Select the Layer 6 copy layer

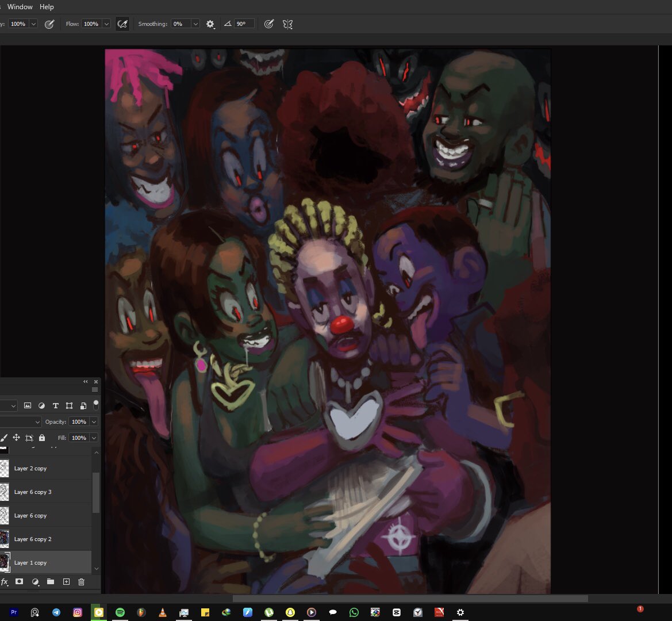(45, 516)
